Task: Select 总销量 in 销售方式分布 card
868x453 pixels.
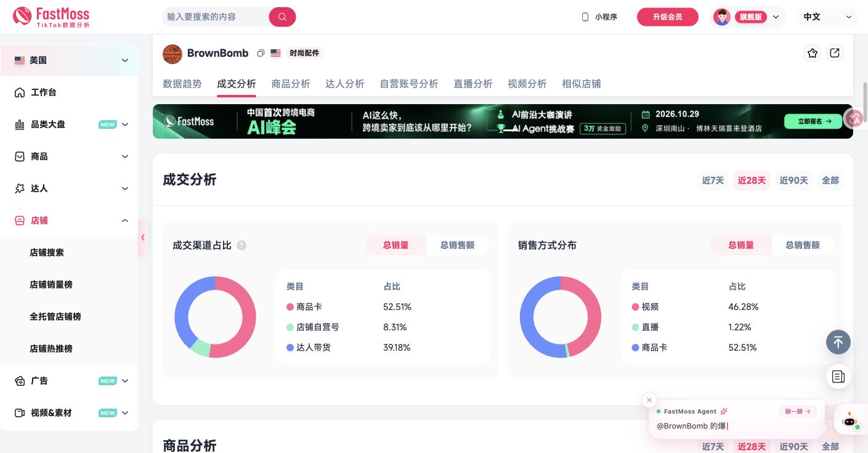Action: (740, 245)
